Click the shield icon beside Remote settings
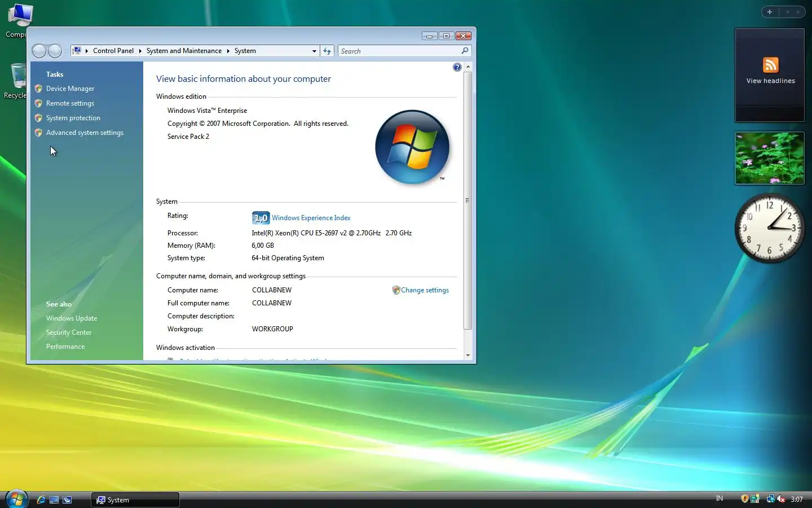This screenshot has width=812, height=508. [x=38, y=103]
